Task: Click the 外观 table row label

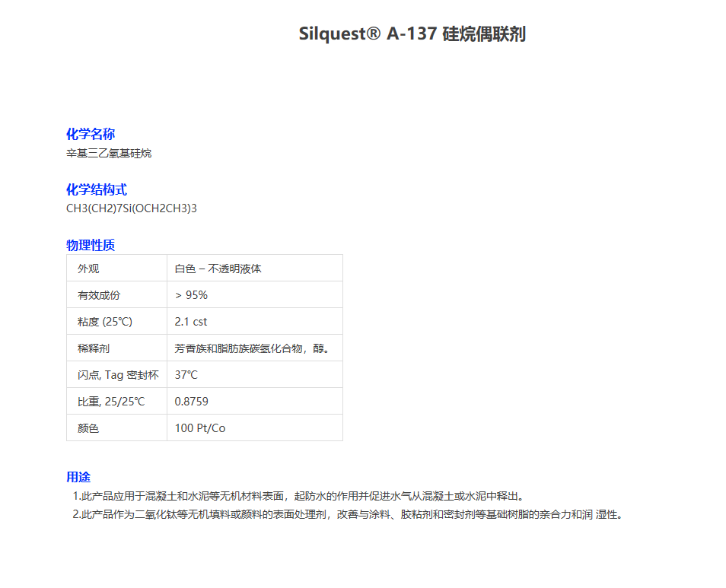Action: (x=87, y=268)
